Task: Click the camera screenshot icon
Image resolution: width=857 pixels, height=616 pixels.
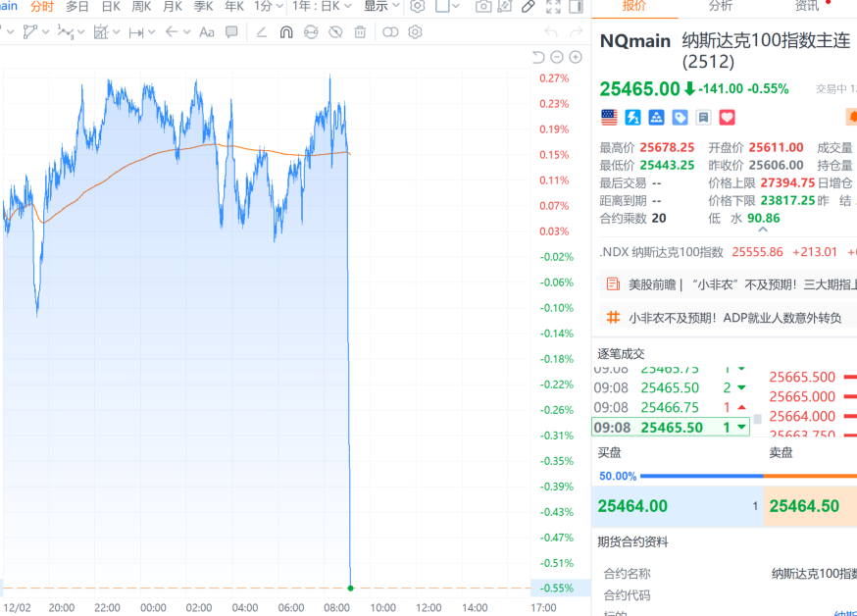Action: tap(483, 7)
